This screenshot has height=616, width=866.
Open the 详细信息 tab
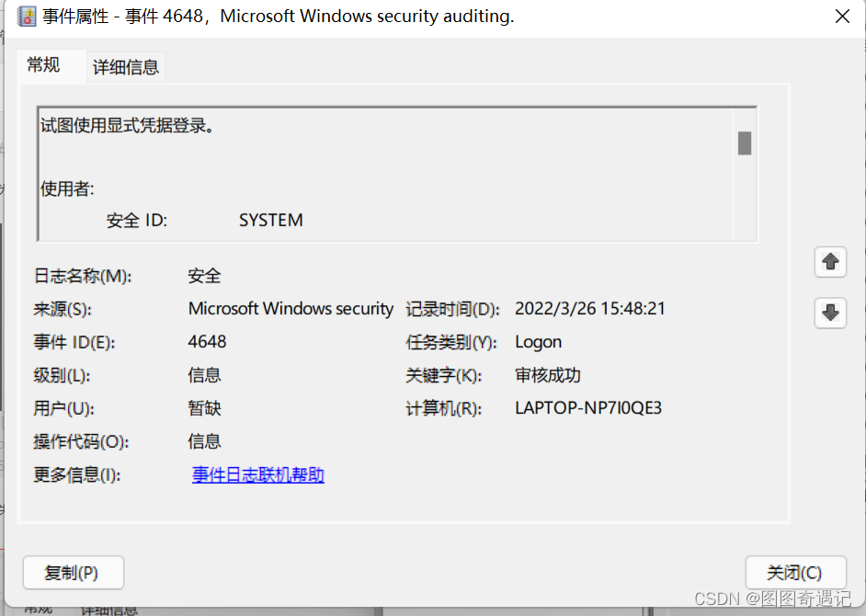click(126, 66)
